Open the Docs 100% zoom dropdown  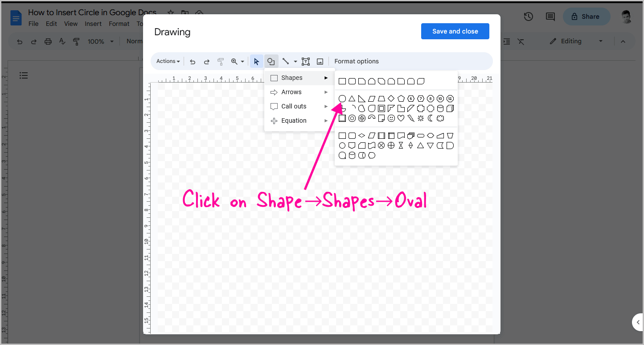101,42
